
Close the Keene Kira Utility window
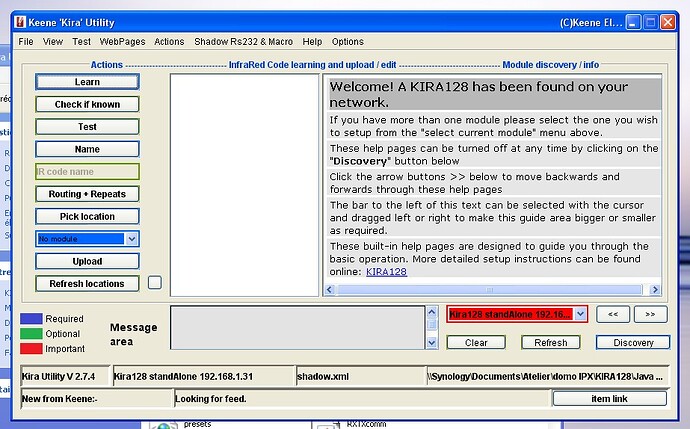coord(668,22)
